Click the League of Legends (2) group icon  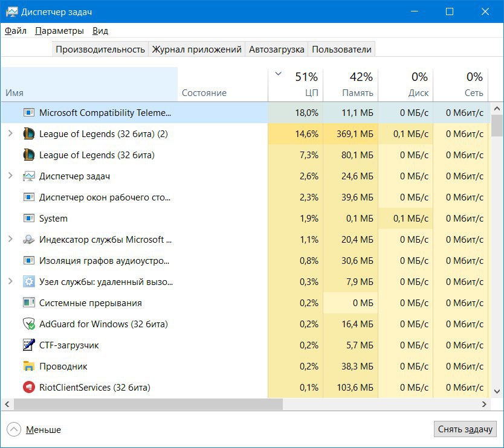29,134
